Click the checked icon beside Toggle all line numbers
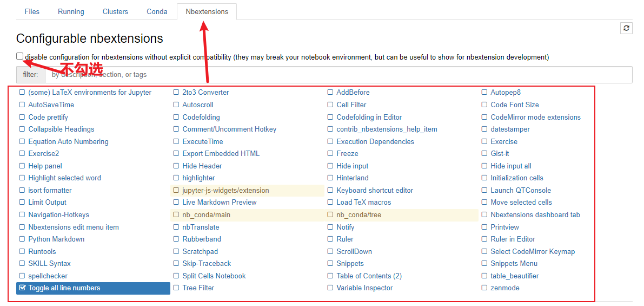 click(23, 288)
